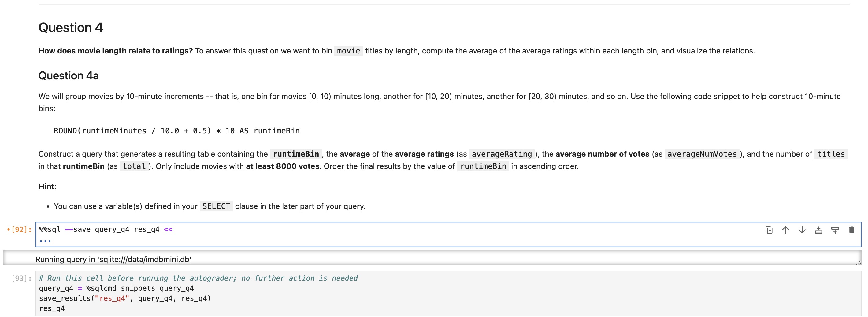Insert a new cell below cell 92
Image resolution: width=868 pixels, height=317 pixels.
point(835,230)
